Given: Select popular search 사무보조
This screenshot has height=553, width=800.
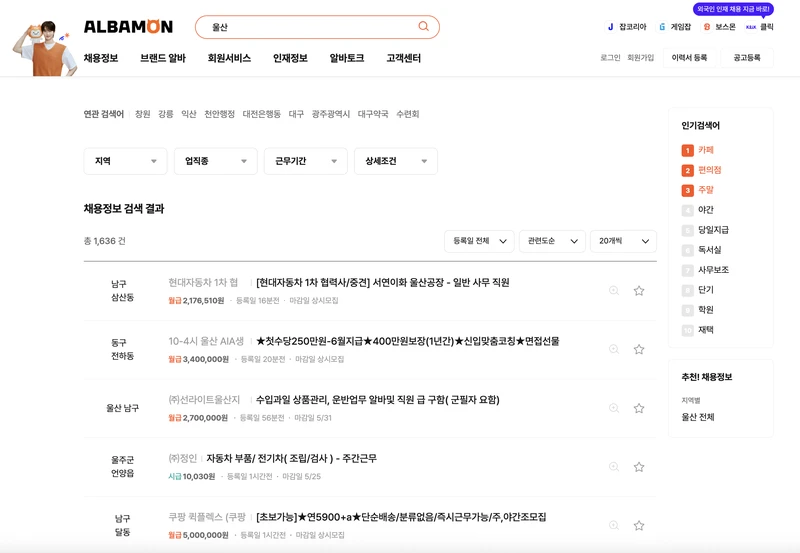Looking at the screenshot, I should point(713,269).
